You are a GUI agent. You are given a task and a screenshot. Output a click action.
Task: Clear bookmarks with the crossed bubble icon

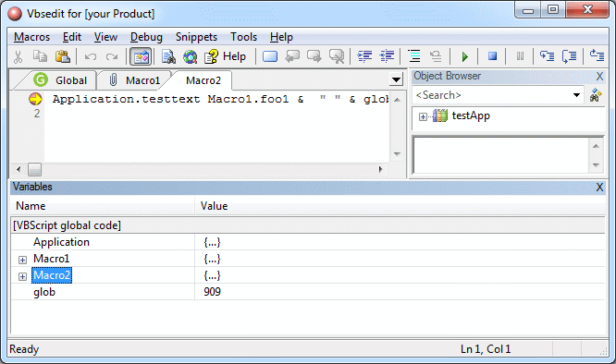tap(337, 56)
